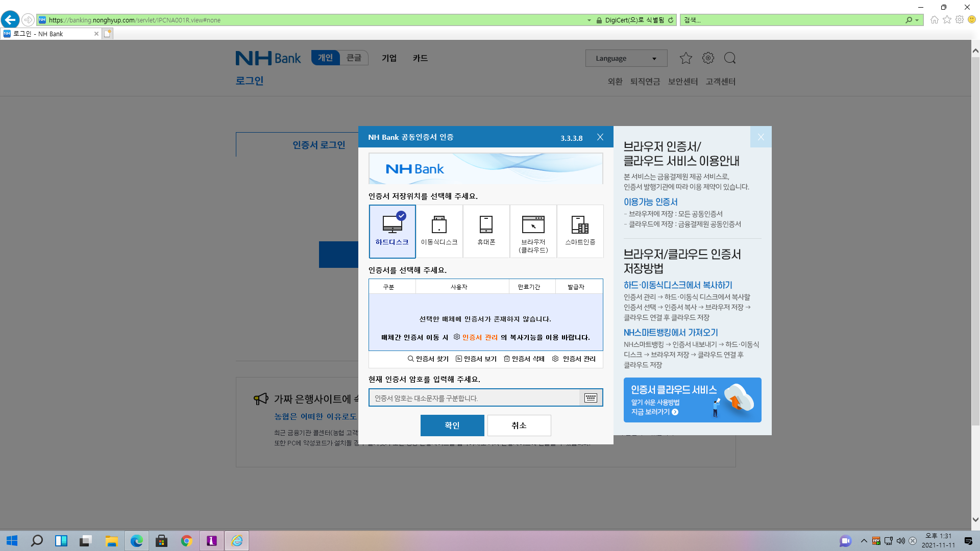Cancel with the 취소 button
Viewport: 980px width, 551px height.
point(519,425)
